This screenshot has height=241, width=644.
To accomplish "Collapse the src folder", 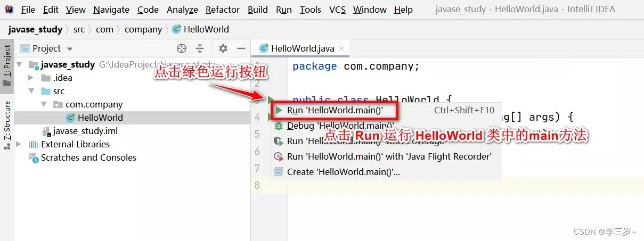I will coord(32,91).
